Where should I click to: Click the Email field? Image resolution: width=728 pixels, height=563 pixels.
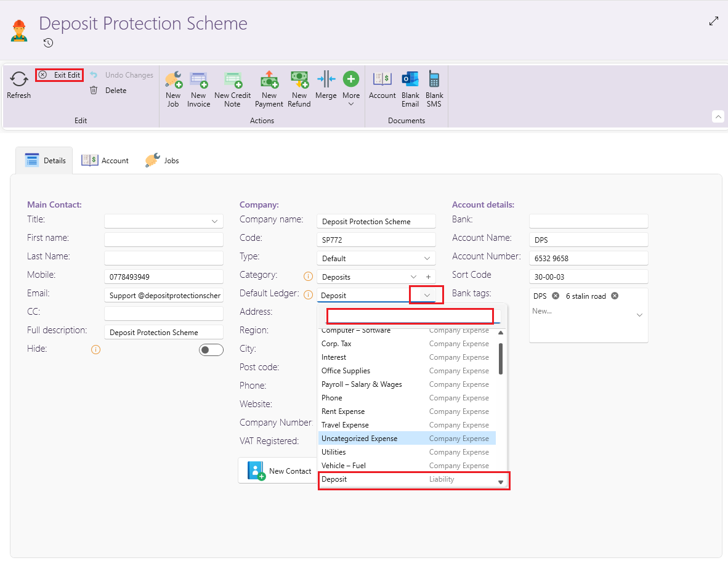[x=164, y=296]
